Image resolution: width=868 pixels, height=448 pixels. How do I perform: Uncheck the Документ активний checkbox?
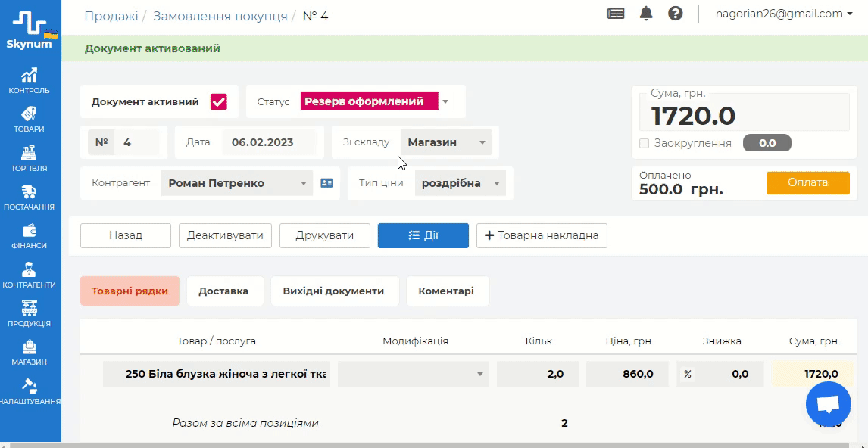pyautogui.click(x=219, y=102)
